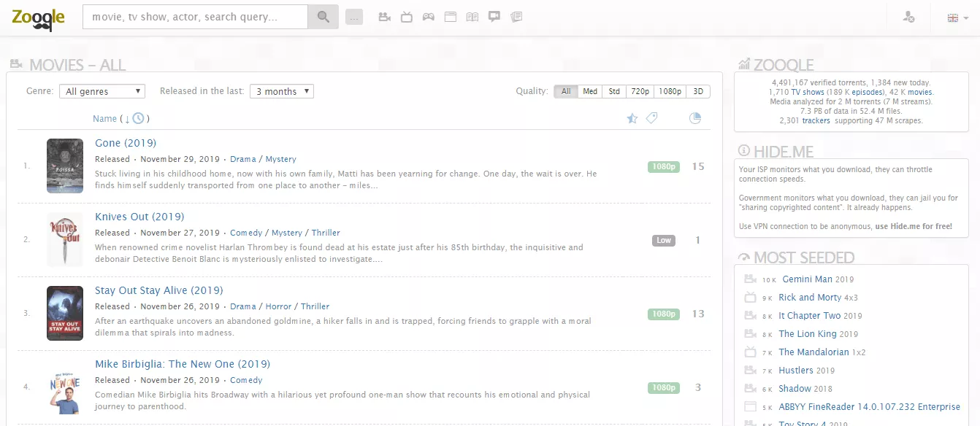The image size is (980, 426).
Task: Sort by seeds using the pie chart icon
Action: pos(695,118)
